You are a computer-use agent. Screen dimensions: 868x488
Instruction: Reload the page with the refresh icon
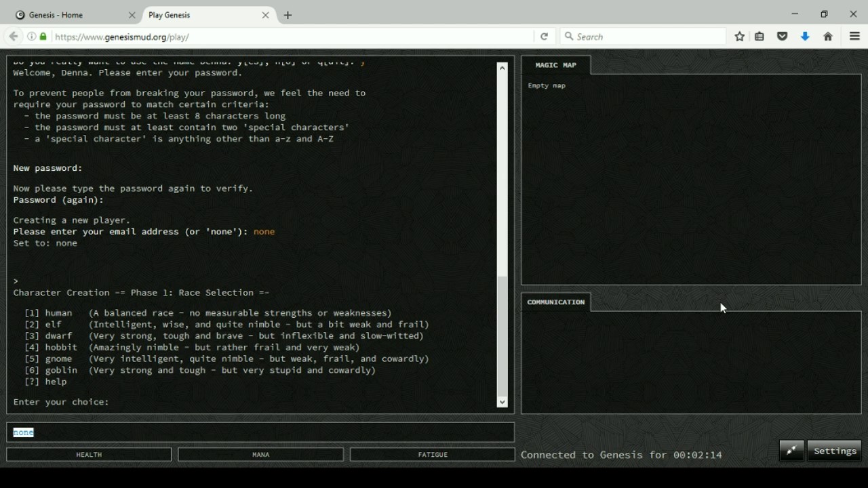coord(544,37)
